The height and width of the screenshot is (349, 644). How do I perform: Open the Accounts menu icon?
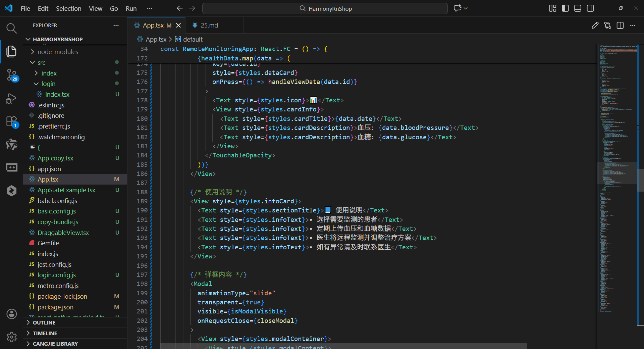tap(11, 314)
